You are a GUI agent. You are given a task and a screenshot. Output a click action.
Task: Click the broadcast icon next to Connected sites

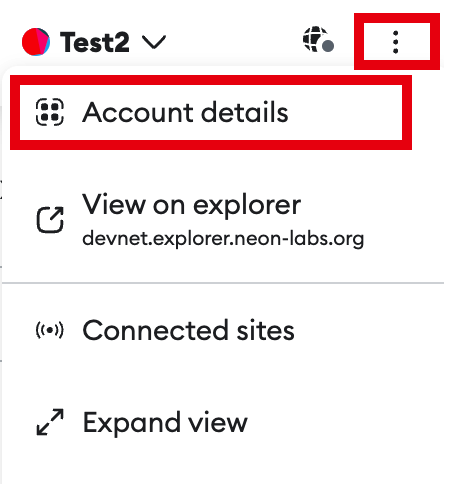50,330
